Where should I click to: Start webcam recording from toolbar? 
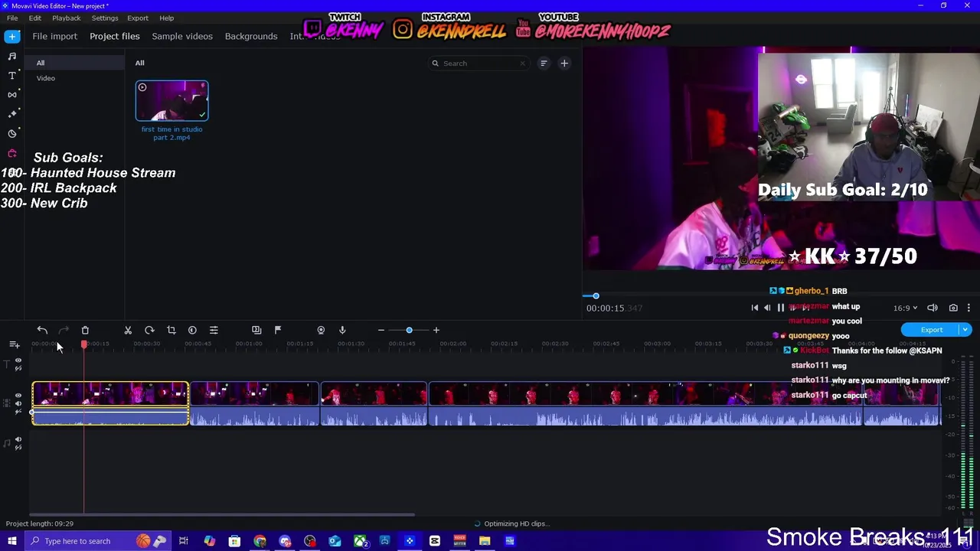[x=321, y=330]
